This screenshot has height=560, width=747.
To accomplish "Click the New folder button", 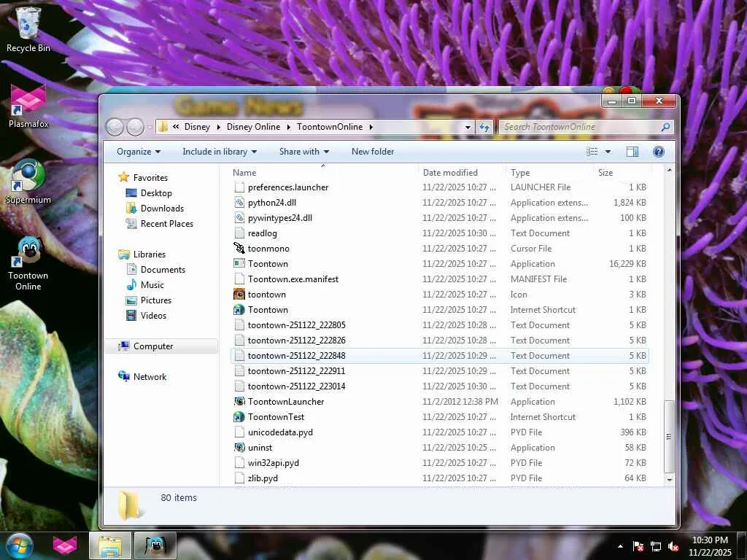I will 373,152.
